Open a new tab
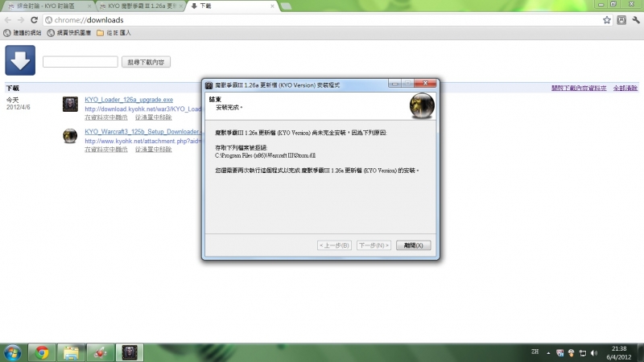The width and height of the screenshot is (644, 362). tap(287, 6)
